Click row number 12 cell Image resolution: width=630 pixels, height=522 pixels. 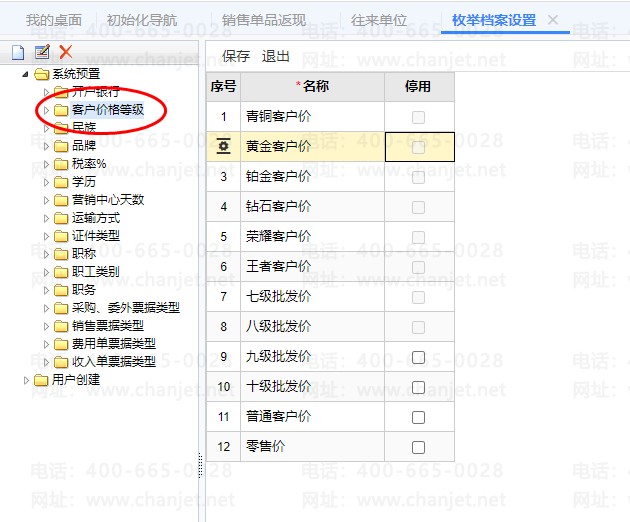223,446
